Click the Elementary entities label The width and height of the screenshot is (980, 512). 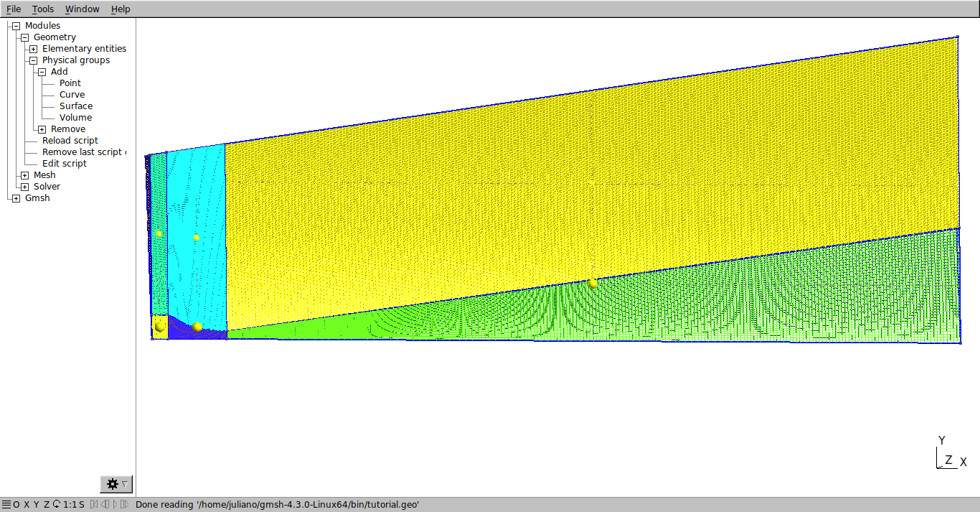84,49
